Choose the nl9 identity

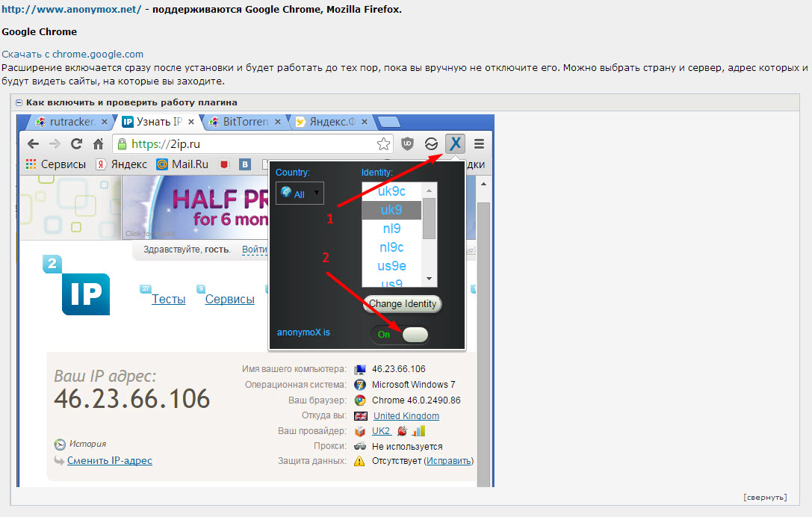coord(391,229)
